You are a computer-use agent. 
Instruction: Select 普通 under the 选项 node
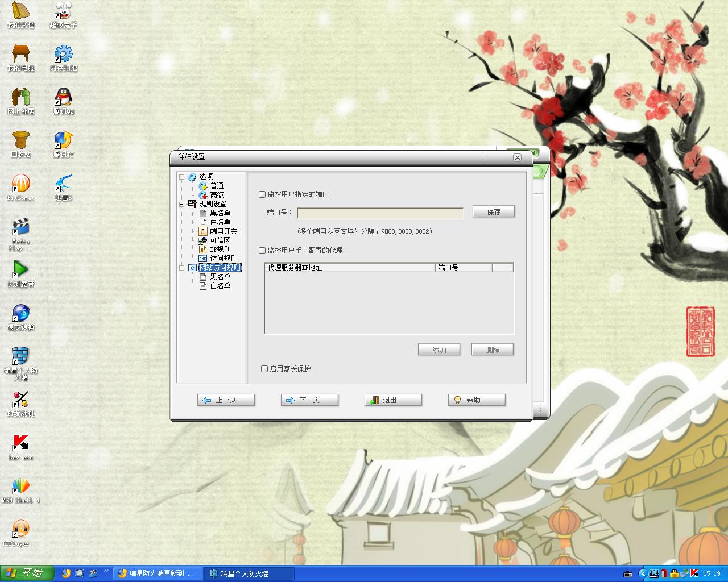pos(216,186)
